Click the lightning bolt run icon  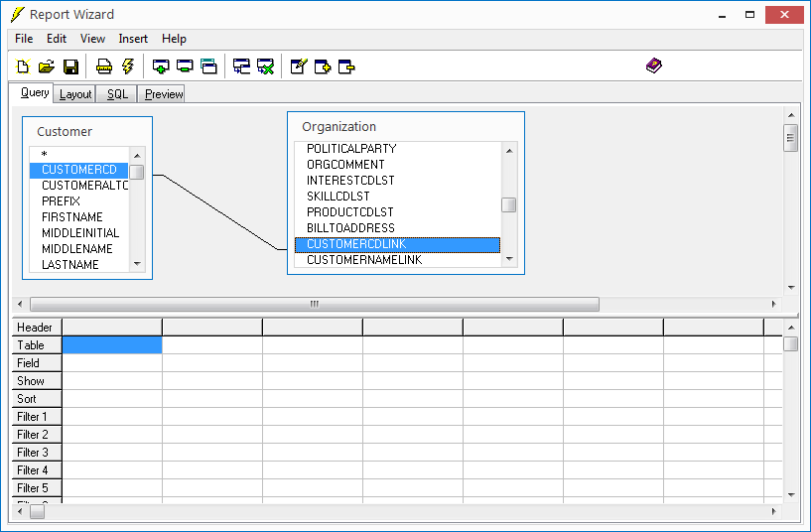pyautogui.click(x=128, y=66)
